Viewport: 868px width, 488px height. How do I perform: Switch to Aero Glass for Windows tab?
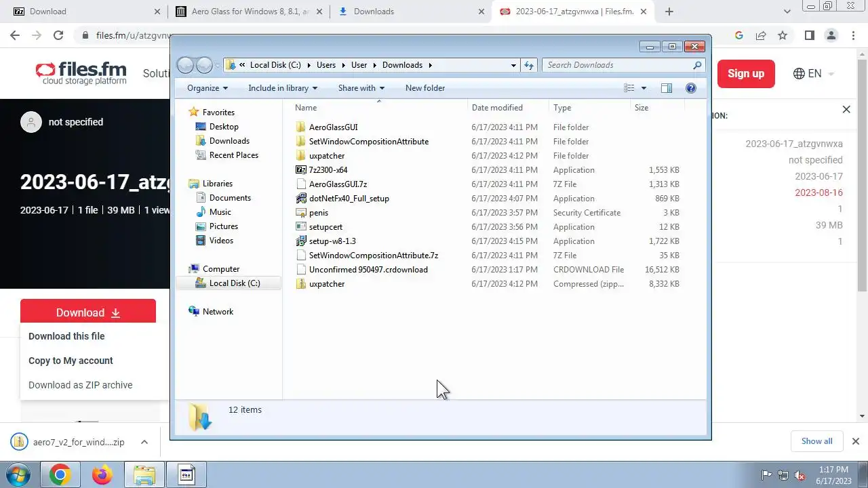click(248, 12)
